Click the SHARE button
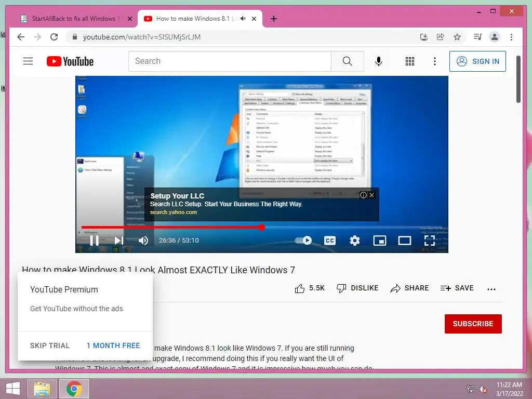The height and width of the screenshot is (399, 532). pyautogui.click(x=409, y=288)
